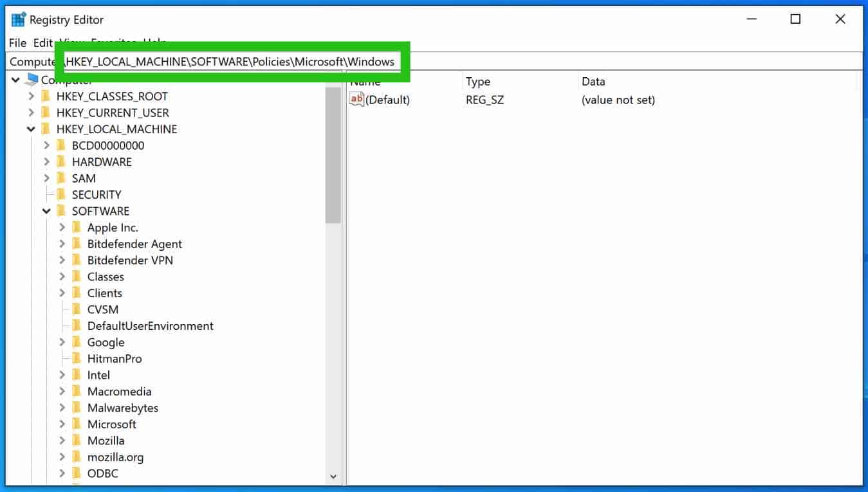This screenshot has width=868, height=492.
Task: Select the mozilla.org key label
Action: coord(115,457)
